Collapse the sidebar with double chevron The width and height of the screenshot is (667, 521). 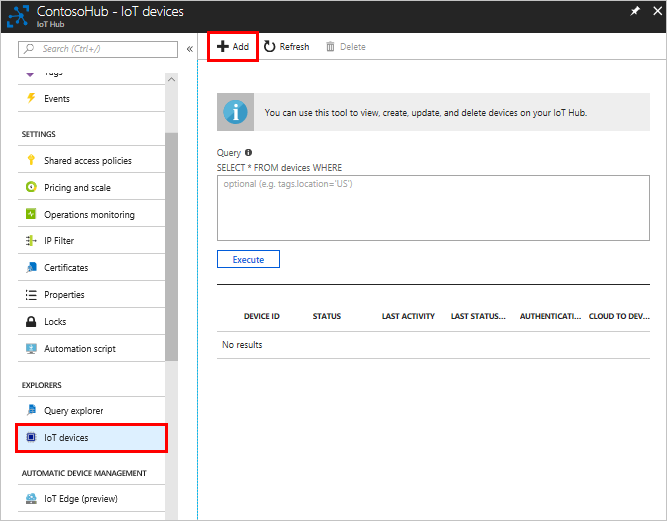(x=190, y=49)
